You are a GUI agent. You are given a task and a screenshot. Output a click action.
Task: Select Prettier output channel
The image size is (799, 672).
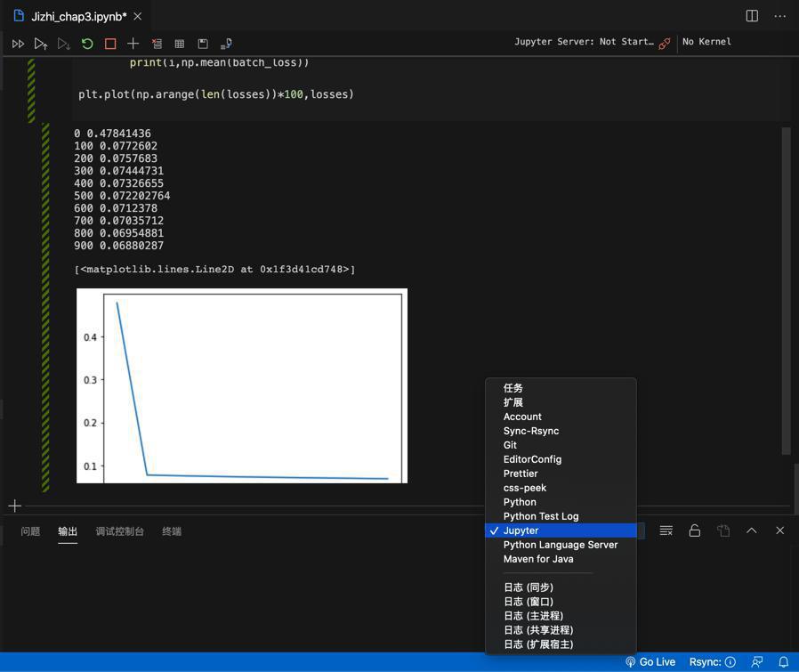(x=561, y=474)
